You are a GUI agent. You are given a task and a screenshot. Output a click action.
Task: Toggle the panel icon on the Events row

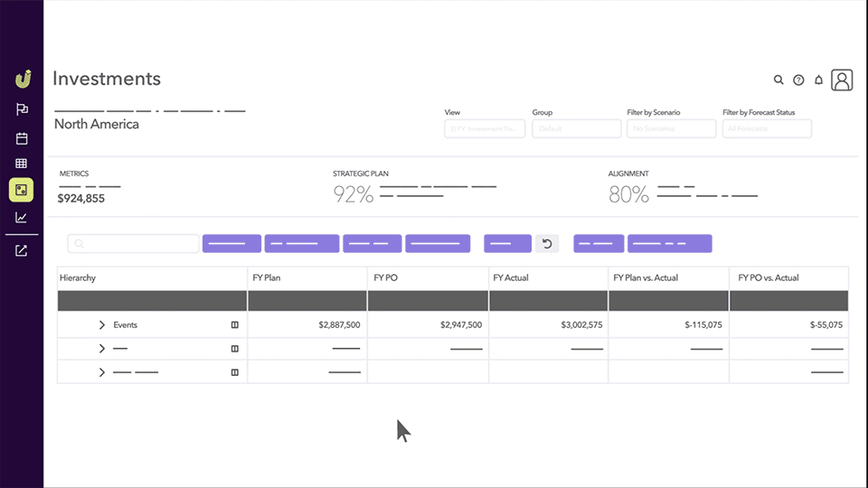pos(235,324)
